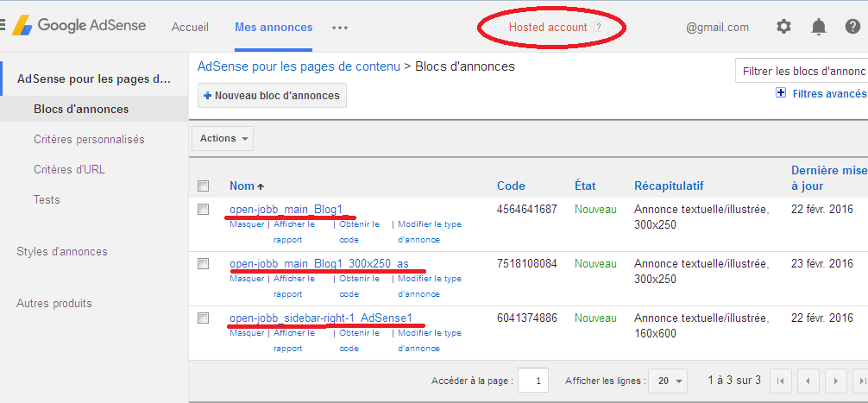Expand the plus icon beside Filtres avancés

click(781, 93)
